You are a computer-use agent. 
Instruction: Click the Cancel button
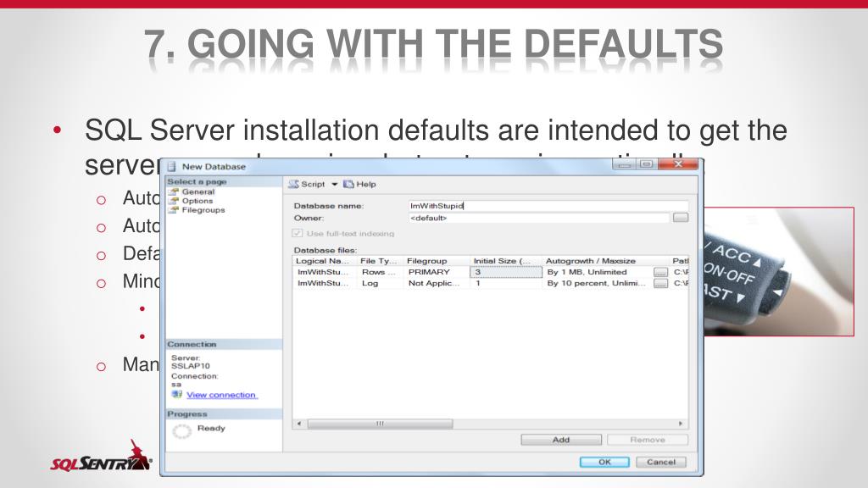(661, 462)
